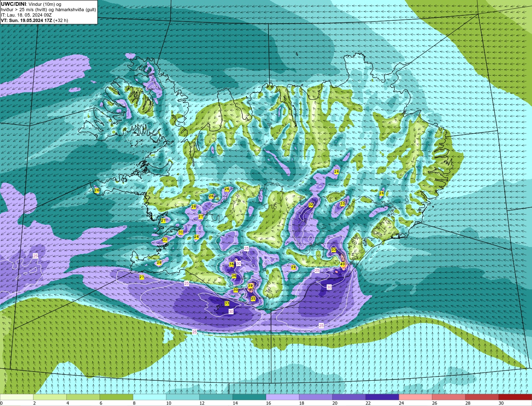Select the 8–10 m/s pale cyan legend swatch
This screenshot has width=532, height=406.
150,397
